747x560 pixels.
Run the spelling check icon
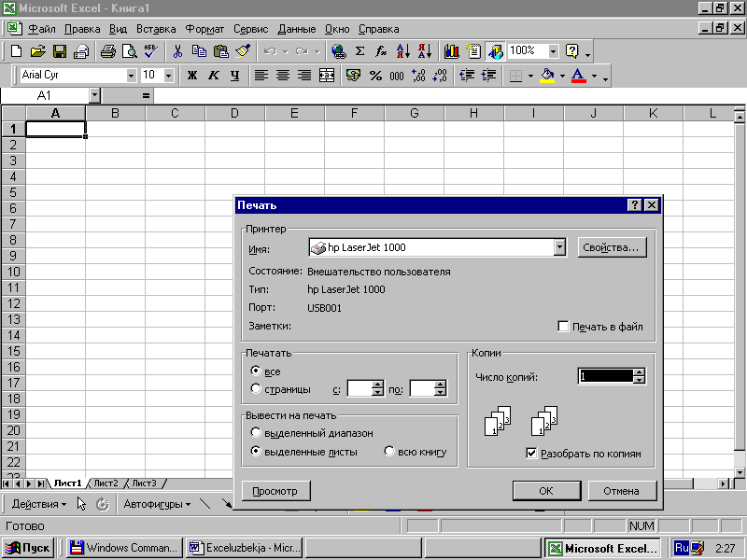pos(151,51)
